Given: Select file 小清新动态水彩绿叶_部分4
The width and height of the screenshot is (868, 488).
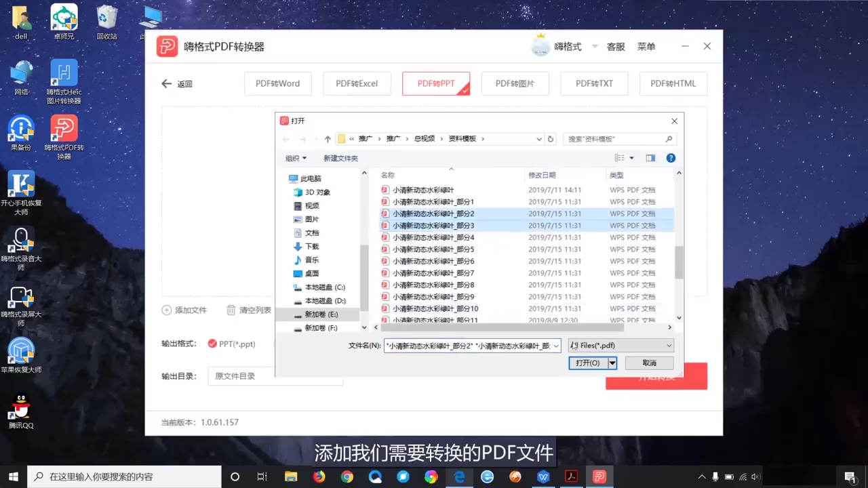Looking at the screenshot, I should coord(433,238).
